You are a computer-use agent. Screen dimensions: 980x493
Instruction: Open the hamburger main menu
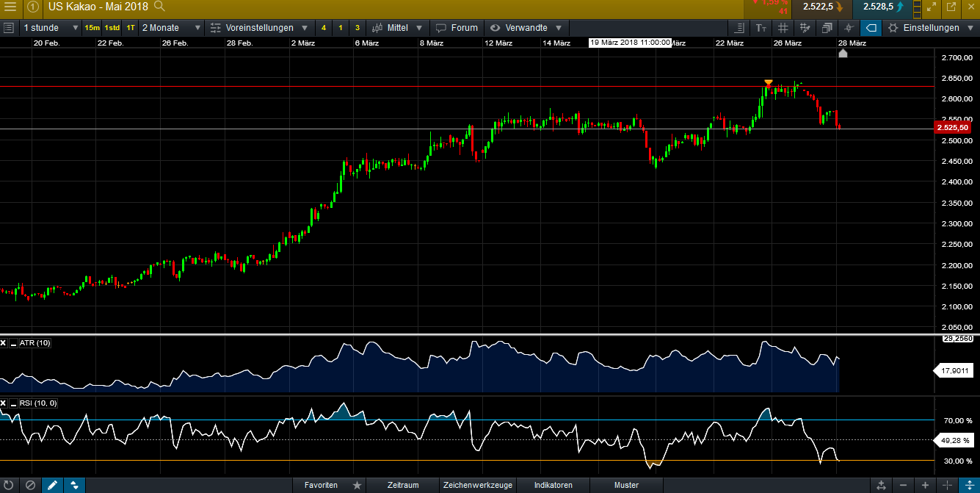click(10, 7)
